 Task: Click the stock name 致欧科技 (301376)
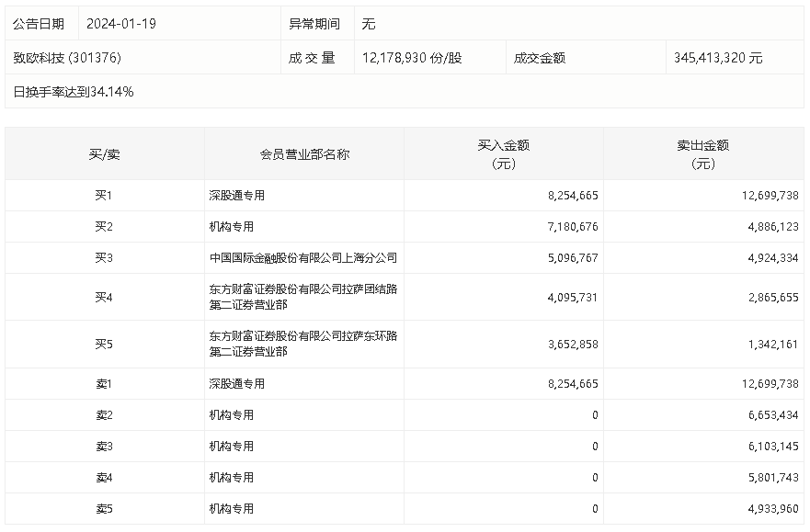coord(67,58)
